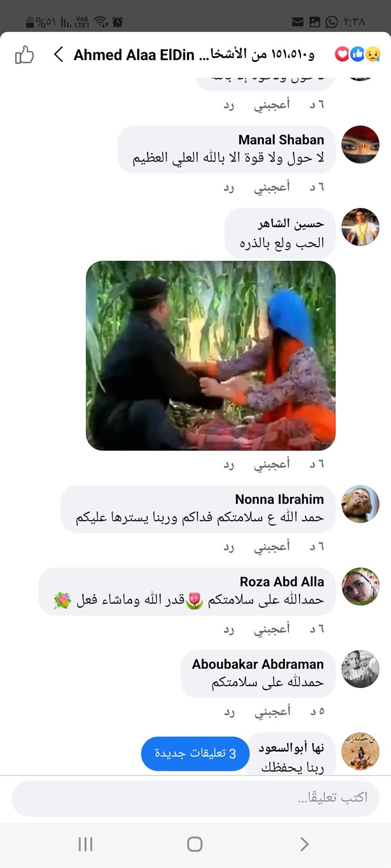Open the cornfield image in the comment
Viewport: 391px width, 868px height.
210,356
